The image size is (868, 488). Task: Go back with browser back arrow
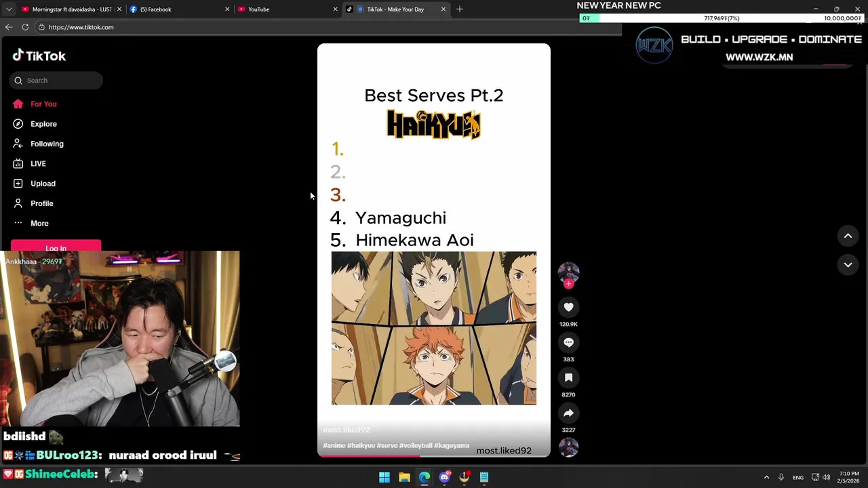pyautogui.click(x=9, y=27)
